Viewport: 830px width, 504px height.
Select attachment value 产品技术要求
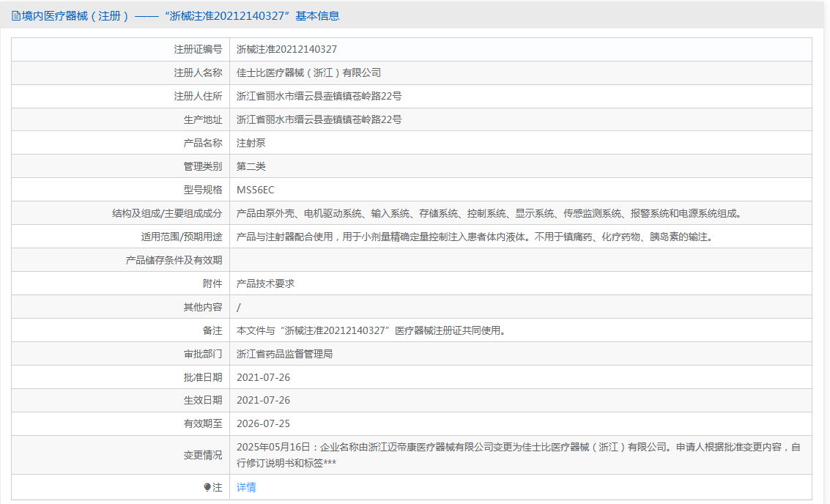click(265, 283)
